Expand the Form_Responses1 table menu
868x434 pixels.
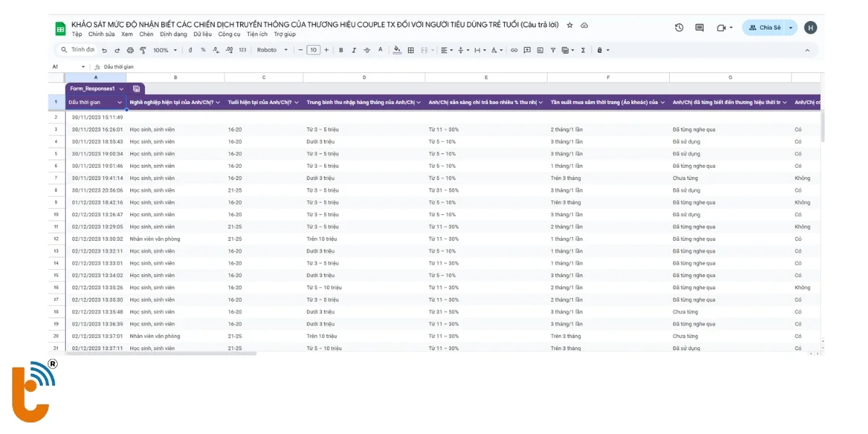pyautogui.click(x=122, y=88)
